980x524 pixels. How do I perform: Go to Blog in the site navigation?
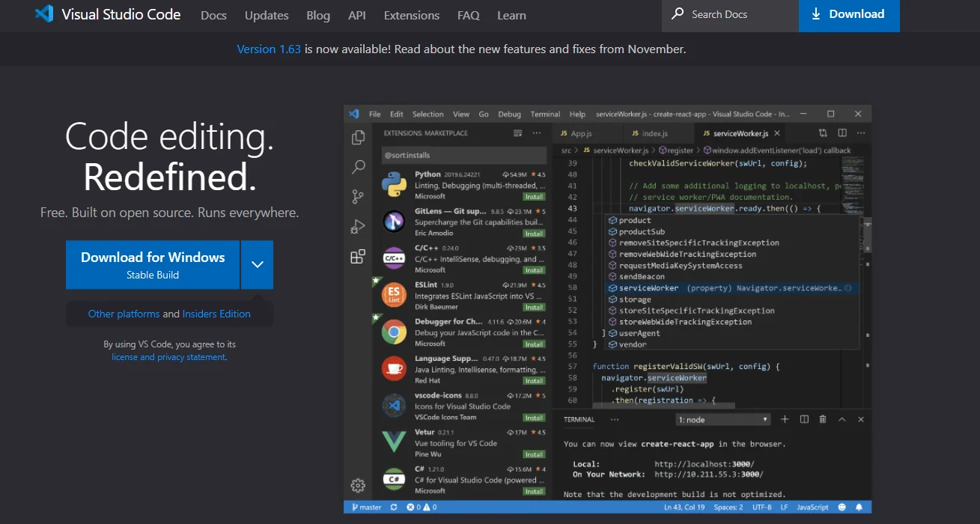click(318, 15)
